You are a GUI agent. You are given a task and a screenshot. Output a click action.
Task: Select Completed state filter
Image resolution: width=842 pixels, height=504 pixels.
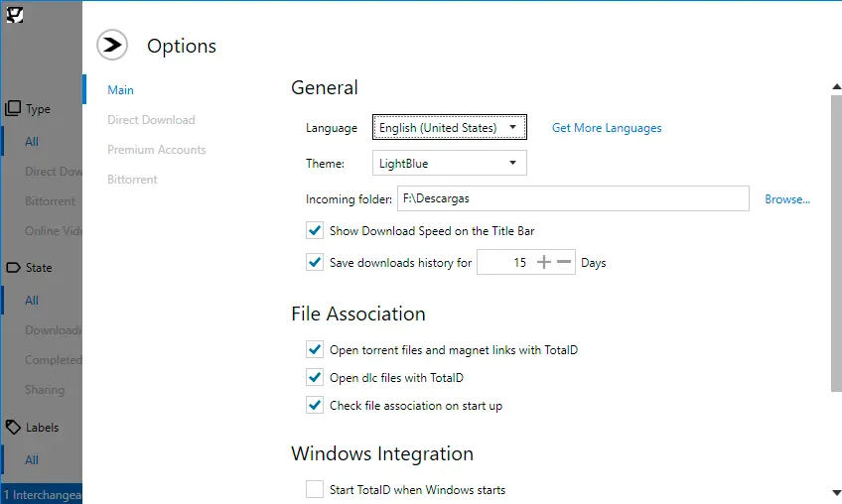pos(54,359)
